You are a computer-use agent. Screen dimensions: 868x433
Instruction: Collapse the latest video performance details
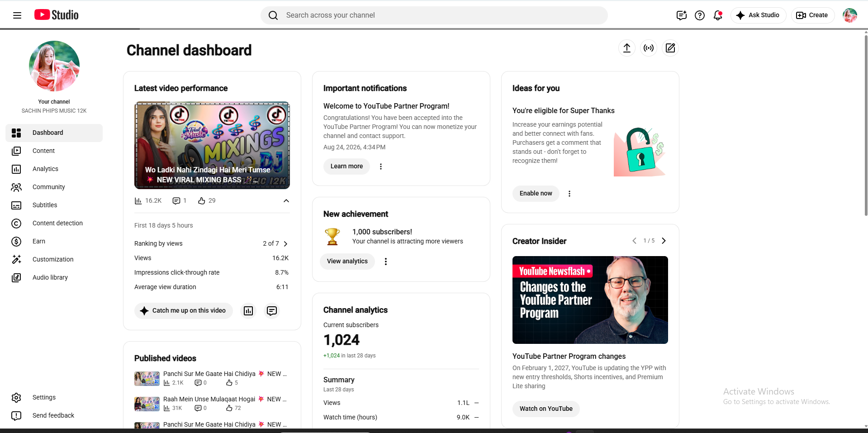coord(286,201)
